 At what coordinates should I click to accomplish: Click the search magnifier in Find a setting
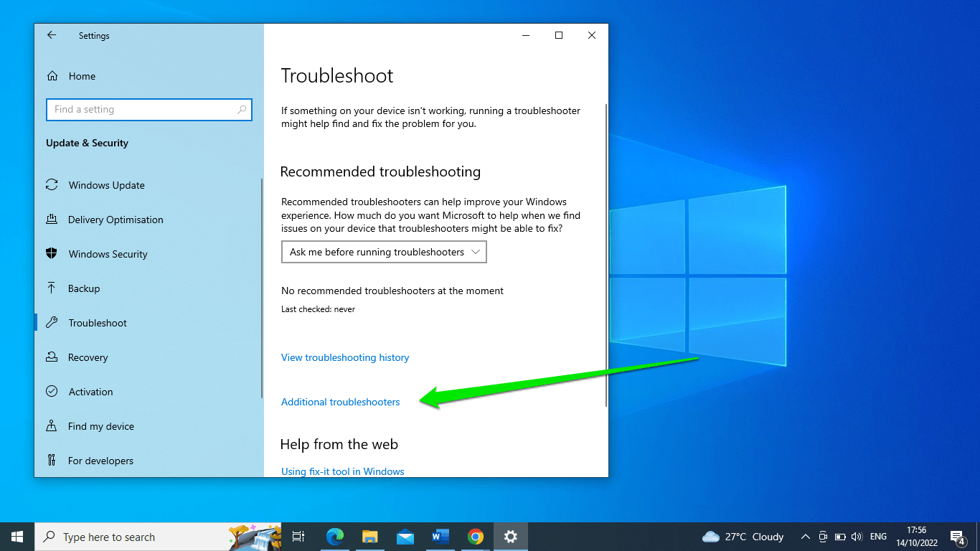(x=242, y=110)
